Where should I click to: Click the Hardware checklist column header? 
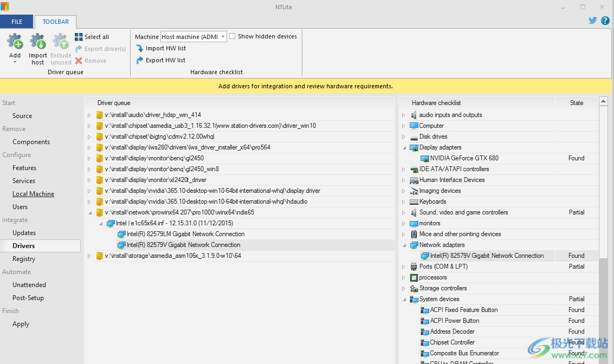tap(477, 103)
